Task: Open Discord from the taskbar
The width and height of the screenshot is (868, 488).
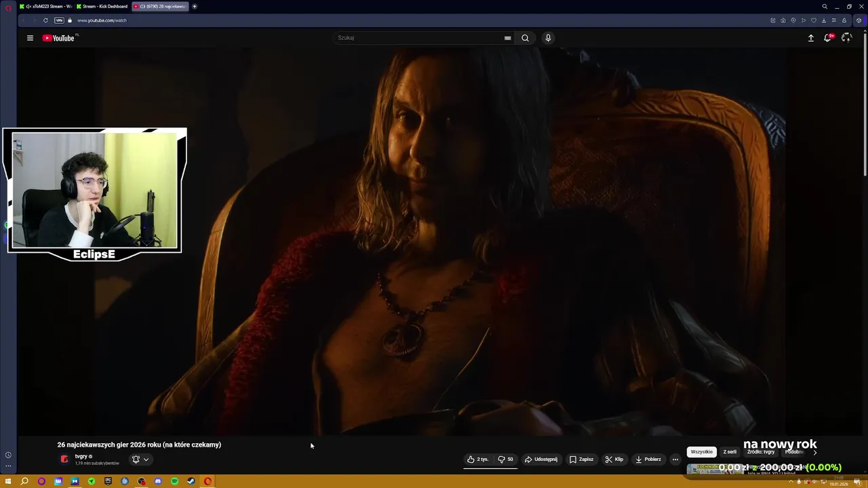Action: pos(158,481)
